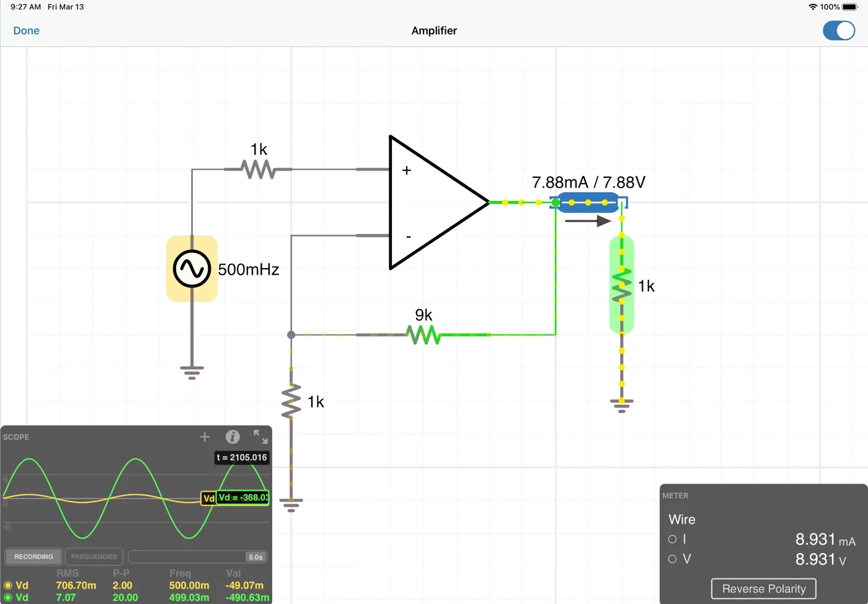Tap the op-amp output junction node
868x604 pixels.
click(556, 202)
